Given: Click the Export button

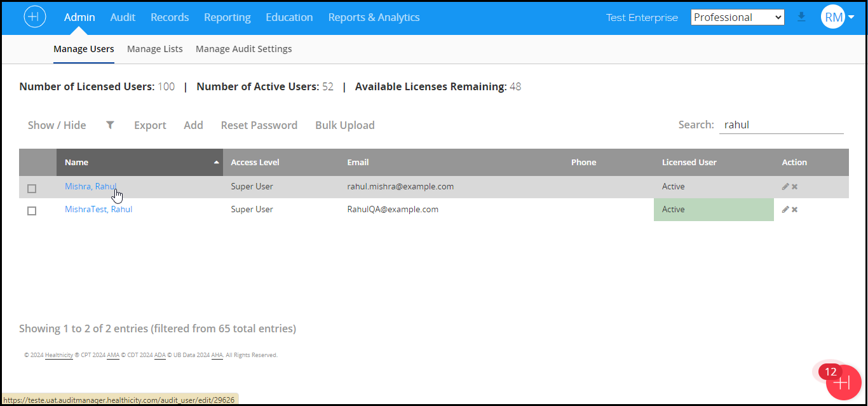Looking at the screenshot, I should pos(150,125).
